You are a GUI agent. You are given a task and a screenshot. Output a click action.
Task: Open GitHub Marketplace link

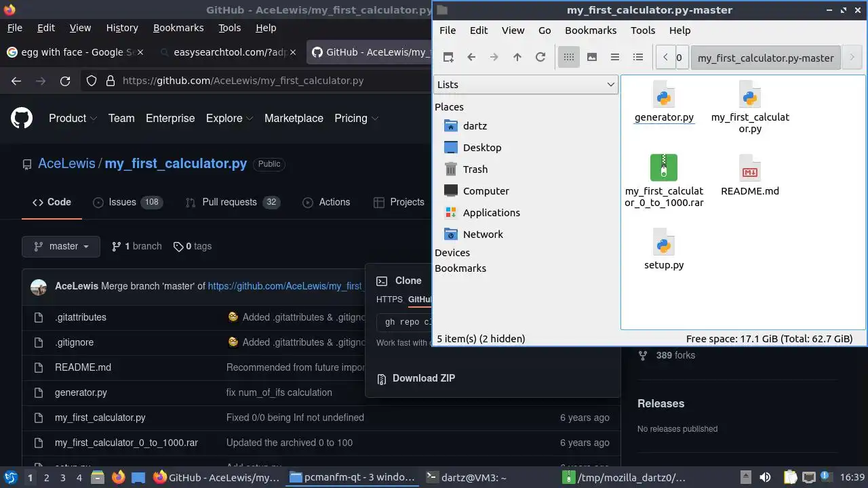coord(294,118)
